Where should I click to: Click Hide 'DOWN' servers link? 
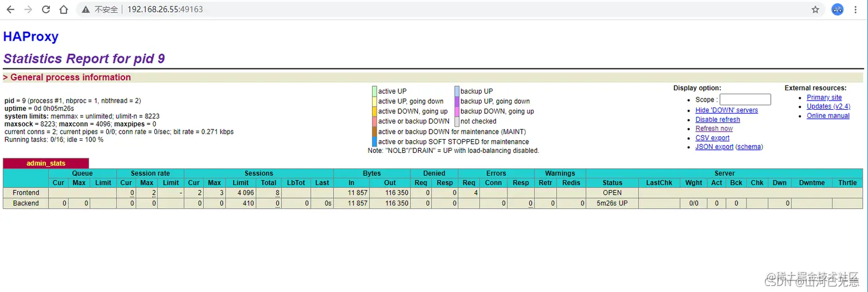[727, 110]
